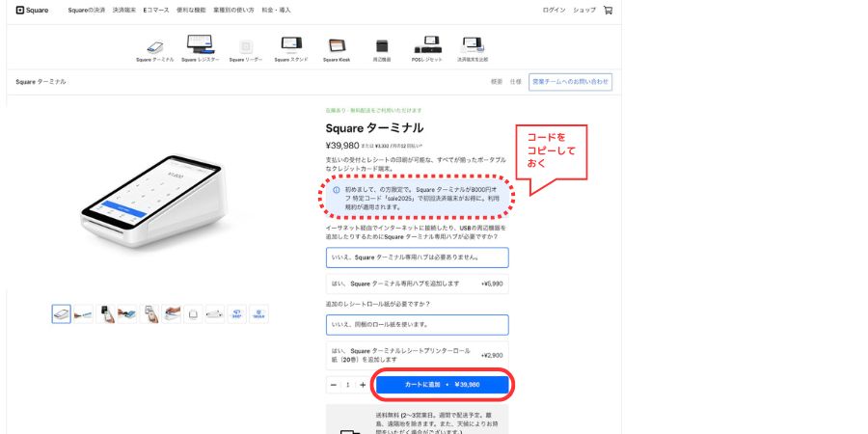The image size is (868, 434).
Task: Show thumbnail of the terminal side view
Action: coord(215,313)
